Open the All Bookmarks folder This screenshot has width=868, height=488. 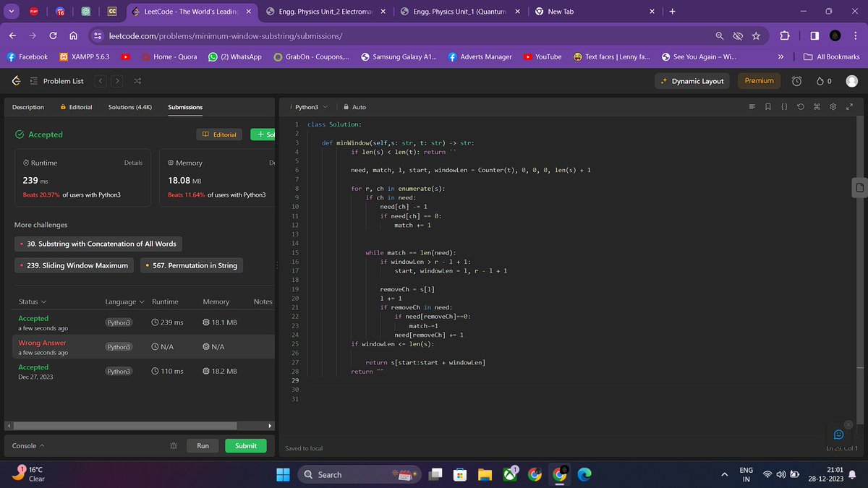tap(831, 56)
